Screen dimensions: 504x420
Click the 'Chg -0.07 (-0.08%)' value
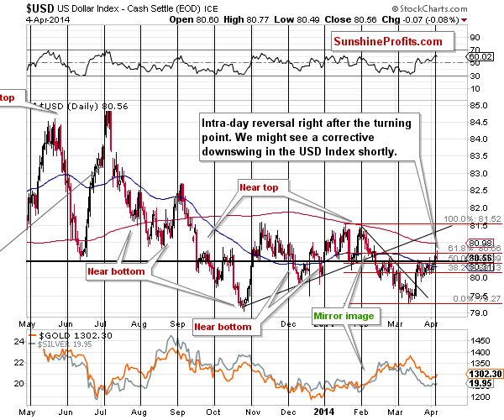[421, 19]
